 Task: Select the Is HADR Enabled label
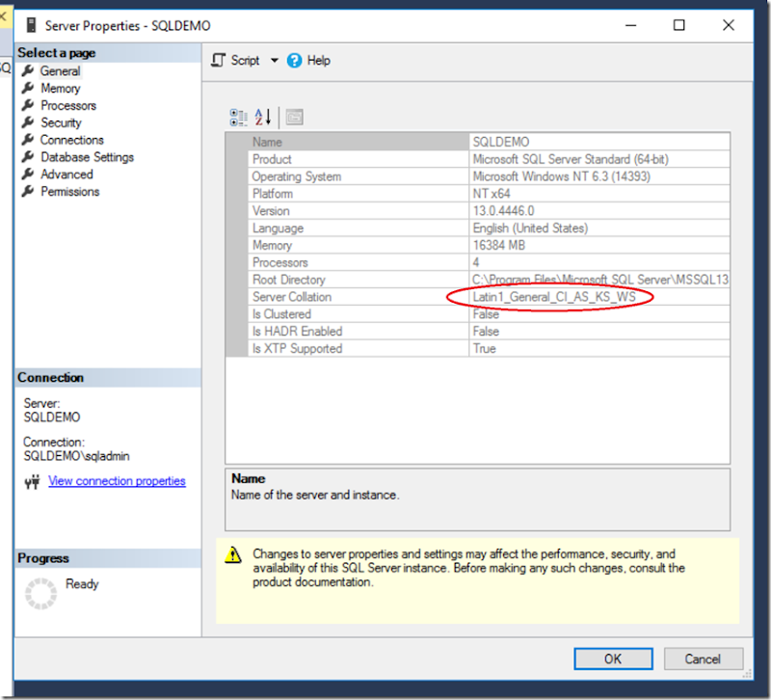(x=297, y=332)
